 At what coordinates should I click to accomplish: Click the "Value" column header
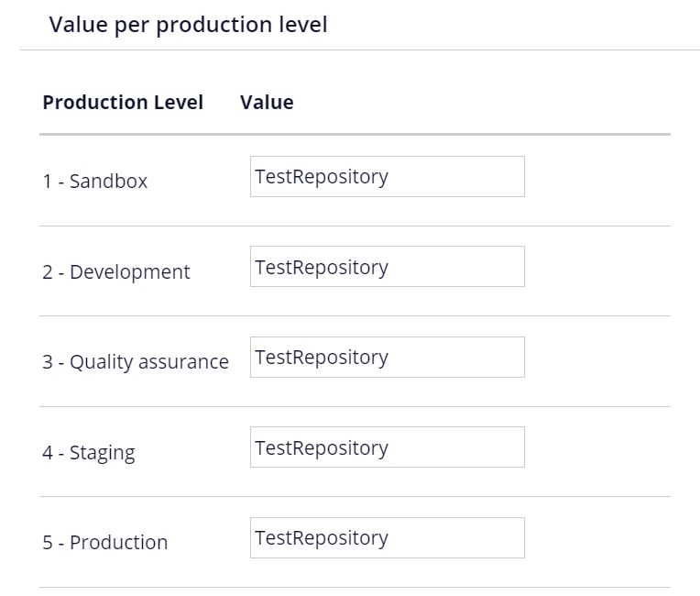coord(267,103)
